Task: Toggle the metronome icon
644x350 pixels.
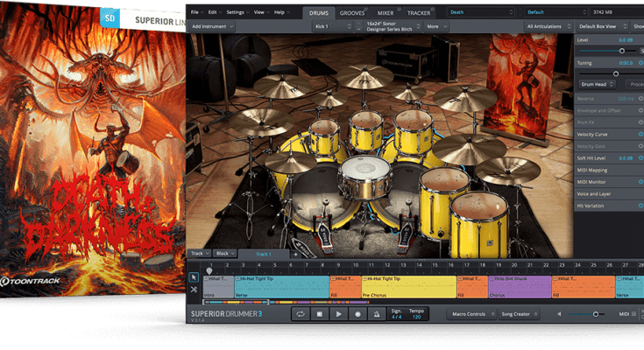Action: click(377, 313)
